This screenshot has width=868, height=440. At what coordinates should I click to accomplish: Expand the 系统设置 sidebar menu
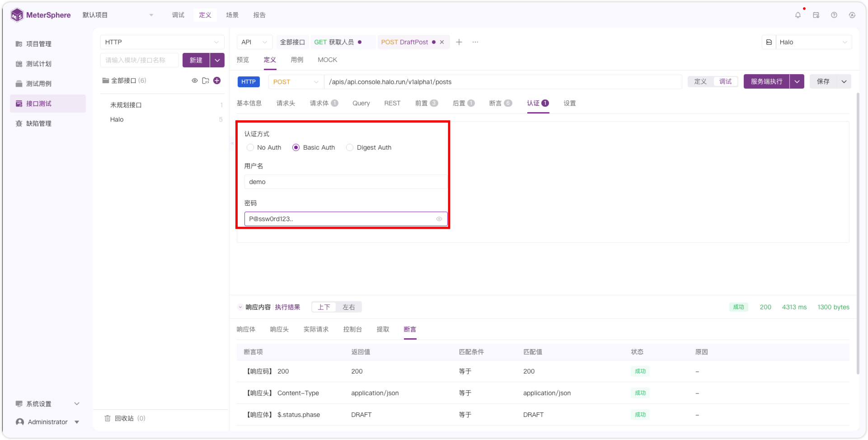[x=48, y=404]
